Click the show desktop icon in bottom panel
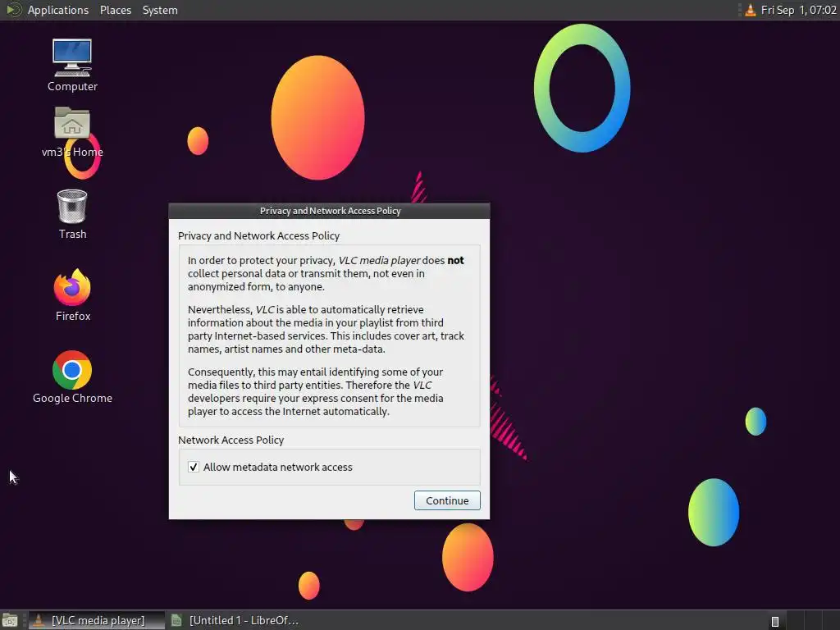 coord(10,620)
